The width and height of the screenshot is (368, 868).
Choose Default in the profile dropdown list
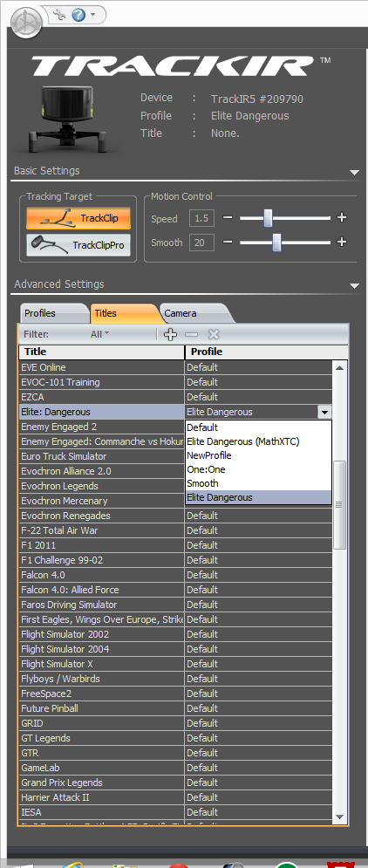tap(258, 427)
